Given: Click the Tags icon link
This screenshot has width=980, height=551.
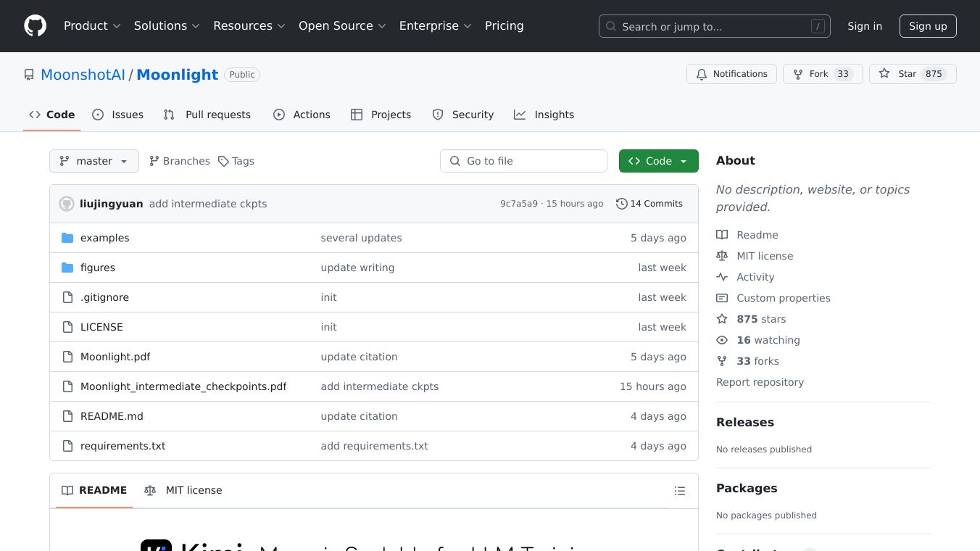Looking at the screenshot, I should pos(224,161).
